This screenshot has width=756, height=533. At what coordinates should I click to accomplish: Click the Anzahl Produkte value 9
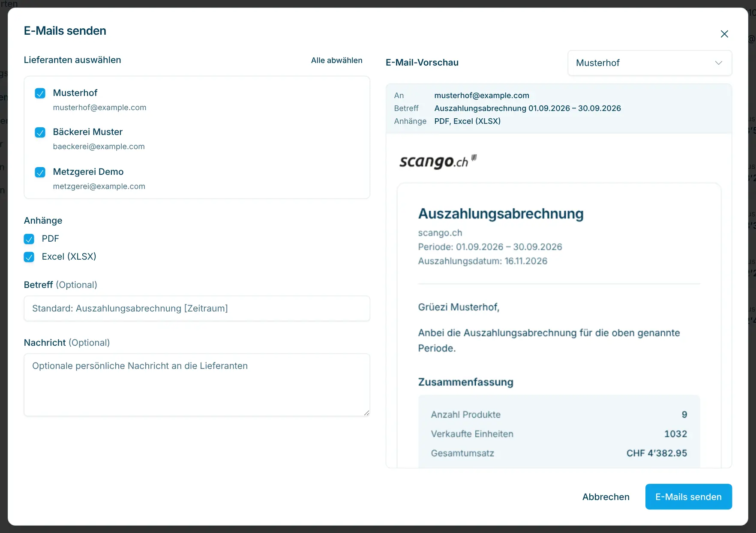tap(684, 415)
